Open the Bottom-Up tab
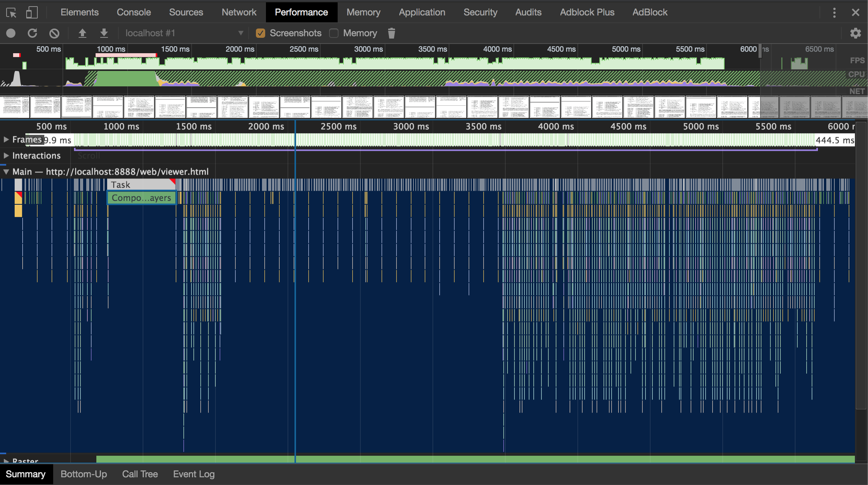This screenshot has height=485, width=868. [x=84, y=474]
